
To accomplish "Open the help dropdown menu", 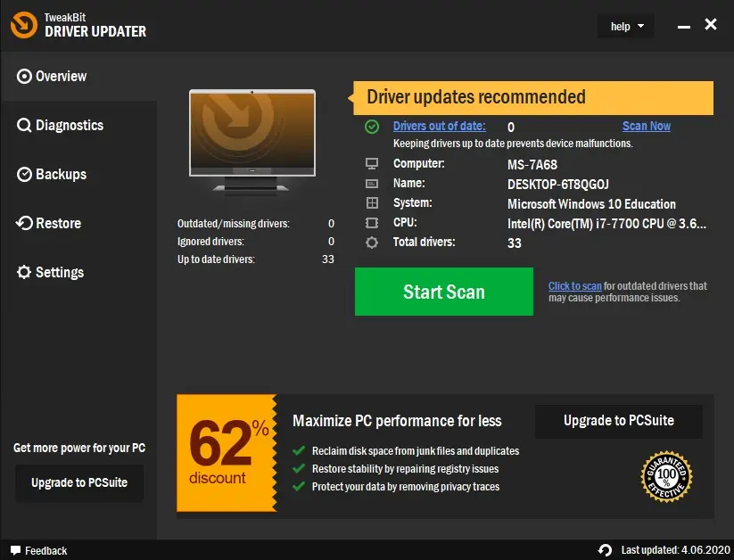I will click(626, 27).
